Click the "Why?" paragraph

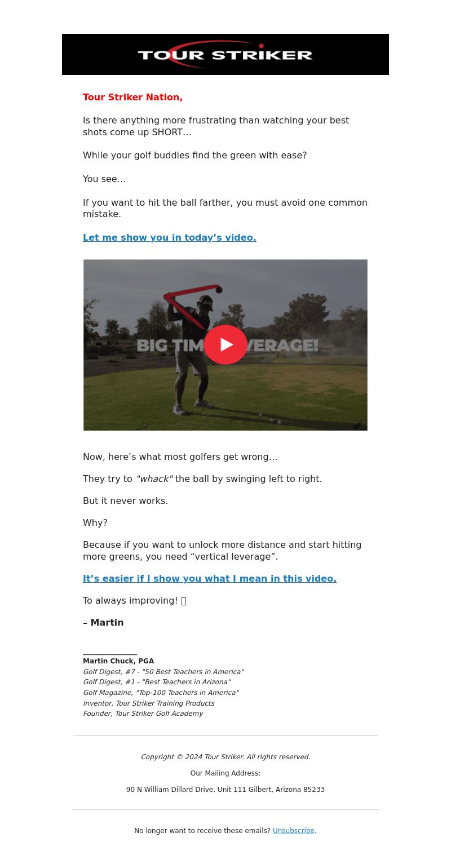[x=95, y=523]
